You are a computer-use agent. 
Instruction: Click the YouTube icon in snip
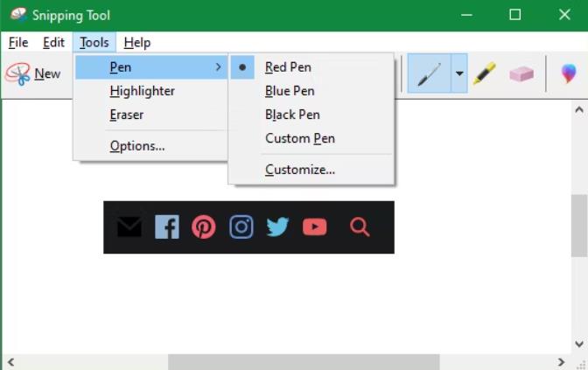tap(315, 227)
